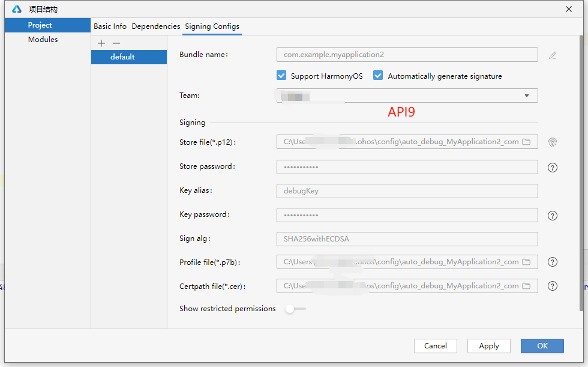The width and height of the screenshot is (588, 367).
Task: Click the Key alias debugKey field
Action: click(x=407, y=191)
